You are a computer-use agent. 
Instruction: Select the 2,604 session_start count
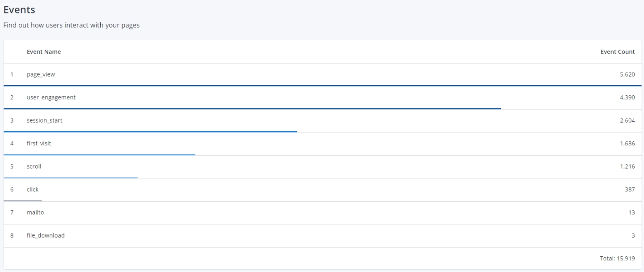pyautogui.click(x=627, y=120)
